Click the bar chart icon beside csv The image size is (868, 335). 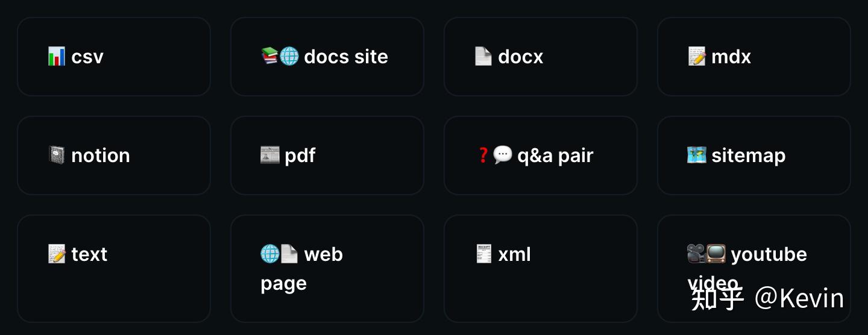click(57, 57)
